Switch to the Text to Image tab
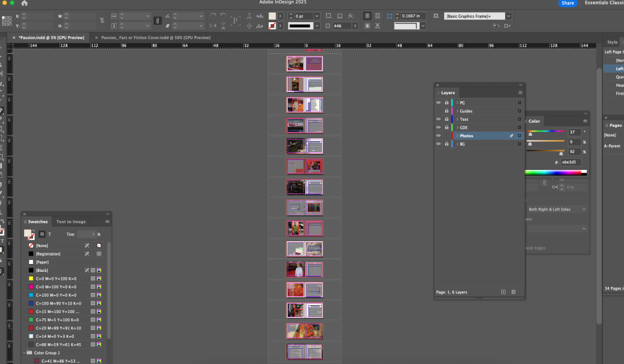 tap(71, 222)
